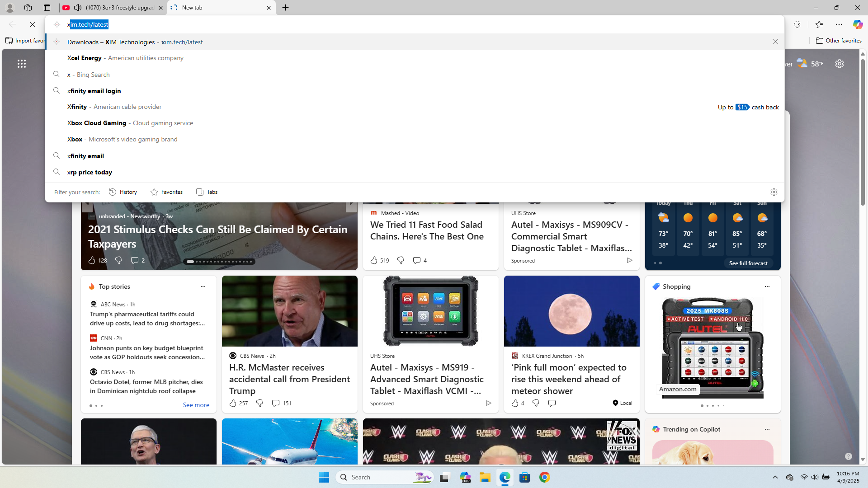Open the Favorites star icon in toolbar

tap(819, 24)
